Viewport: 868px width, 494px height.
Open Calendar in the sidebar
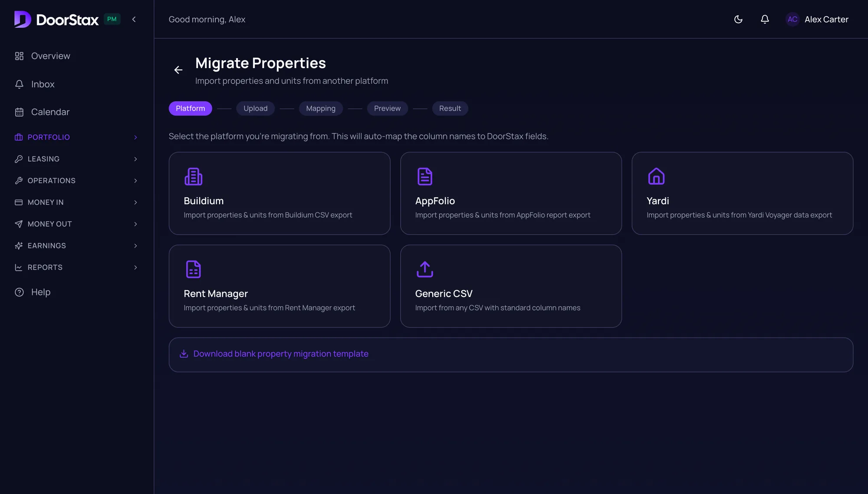[x=50, y=112]
